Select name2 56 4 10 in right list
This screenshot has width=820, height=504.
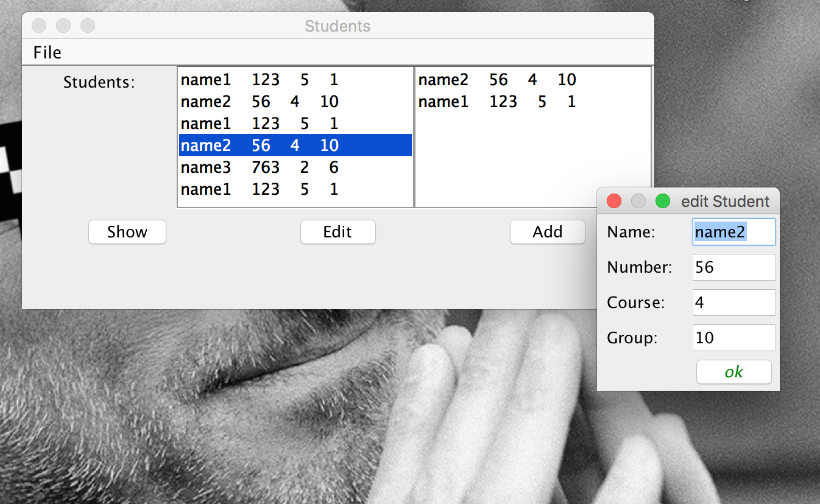pos(533,80)
